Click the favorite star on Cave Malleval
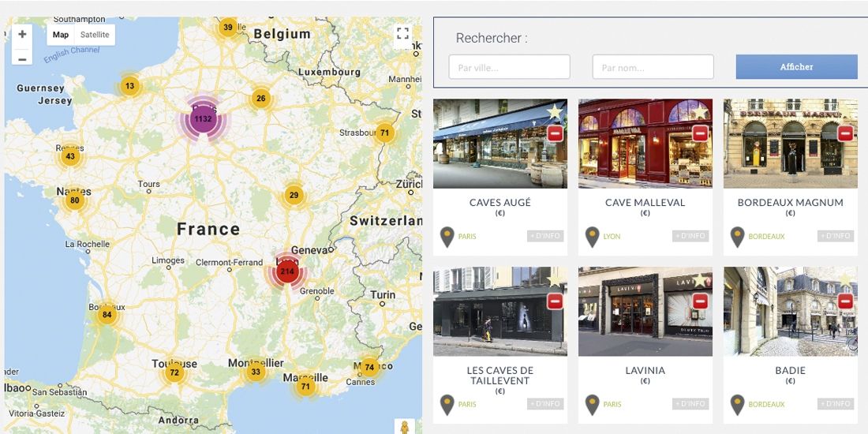Screen dimensions: 868x434 tap(700, 112)
